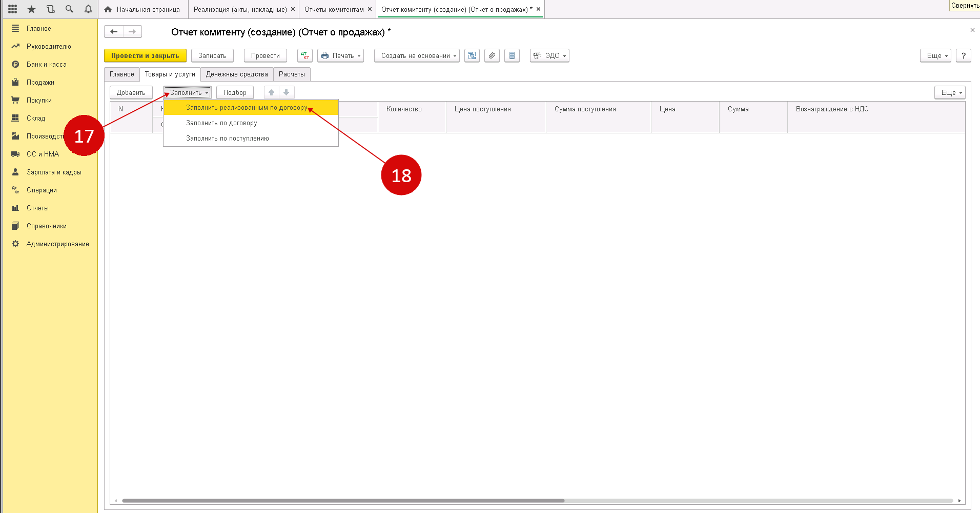Image resolution: width=980 pixels, height=513 pixels.
Task: Click the search magnifier icon
Action: 69,9
